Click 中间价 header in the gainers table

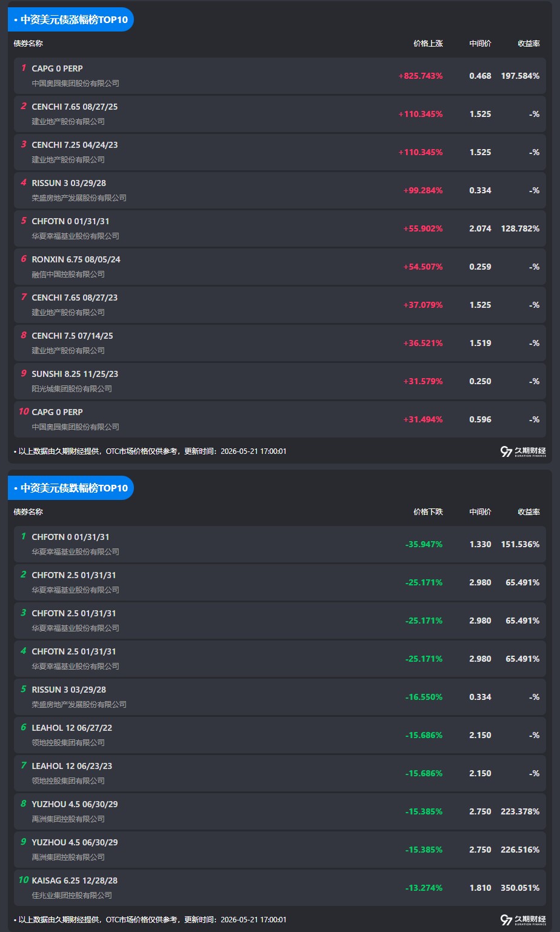[x=480, y=44]
